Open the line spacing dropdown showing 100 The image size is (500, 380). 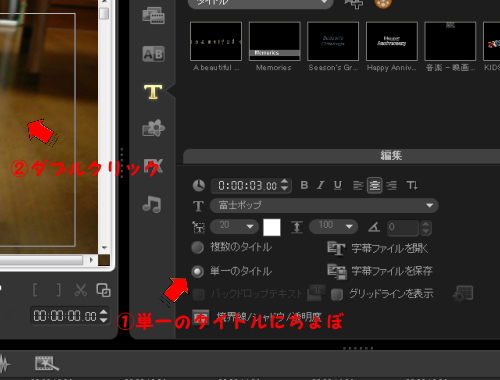click(x=333, y=226)
